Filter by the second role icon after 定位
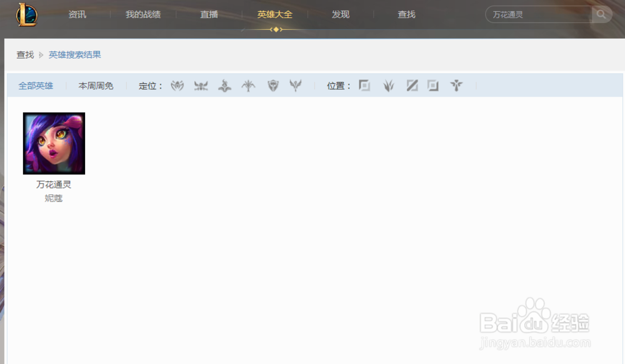This screenshot has height=364, width=625. click(201, 86)
